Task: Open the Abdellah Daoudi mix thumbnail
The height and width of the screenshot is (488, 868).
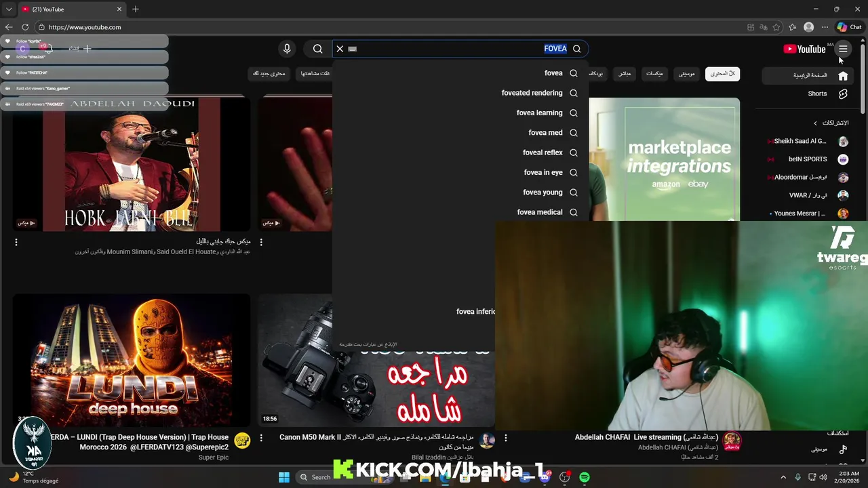Action: click(132, 164)
